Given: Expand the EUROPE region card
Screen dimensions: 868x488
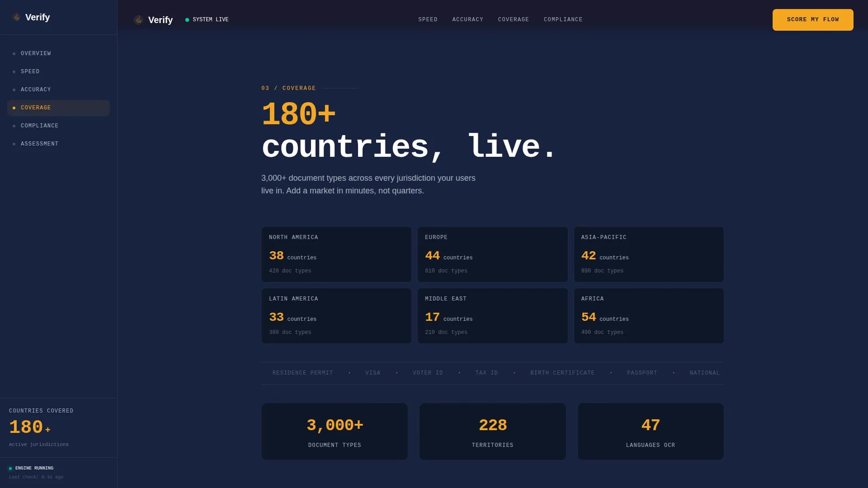Looking at the screenshot, I should tap(492, 254).
